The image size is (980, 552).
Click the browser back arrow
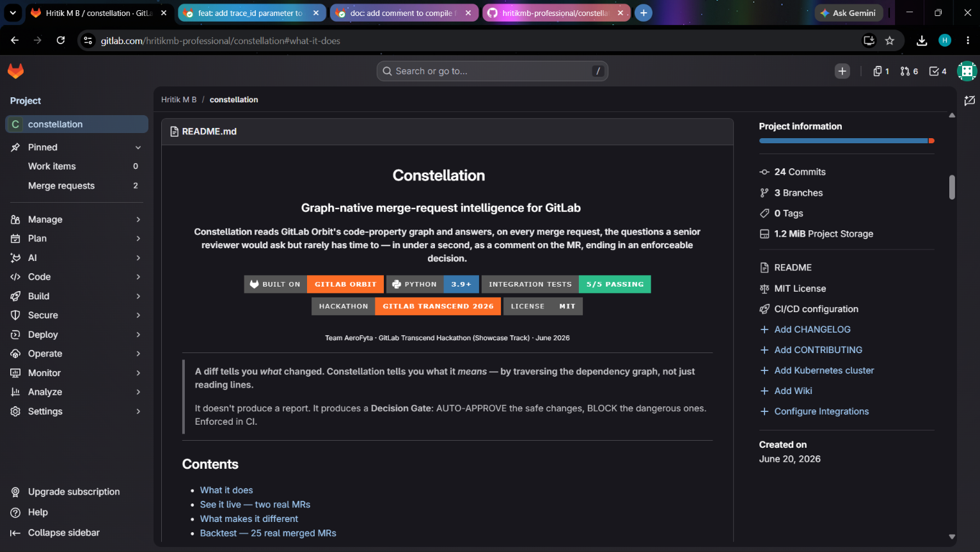[x=15, y=40]
